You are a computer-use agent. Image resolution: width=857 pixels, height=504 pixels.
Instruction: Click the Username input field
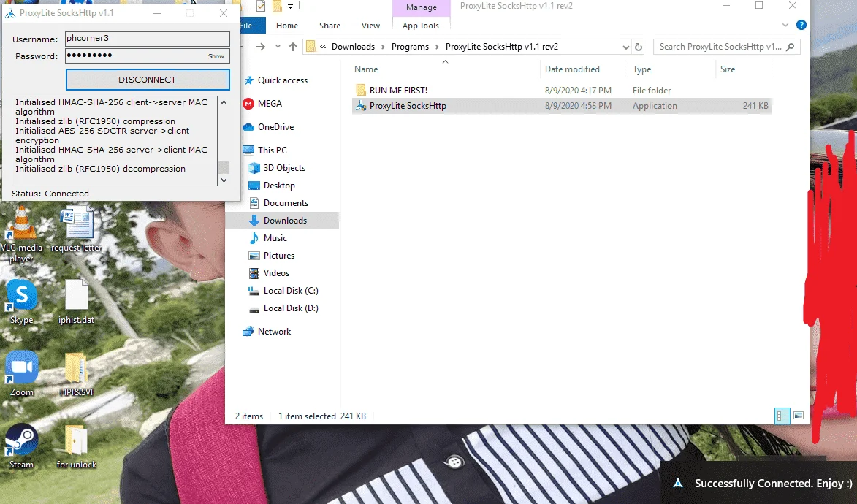click(147, 38)
